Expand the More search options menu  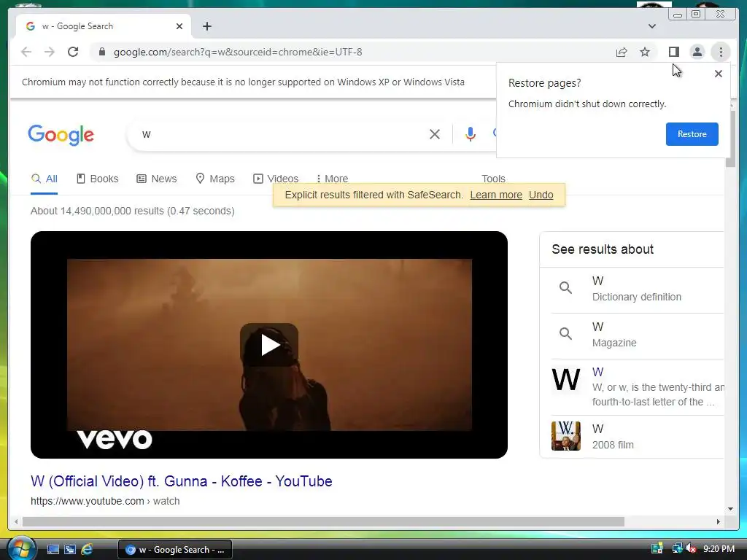(x=332, y=179)
